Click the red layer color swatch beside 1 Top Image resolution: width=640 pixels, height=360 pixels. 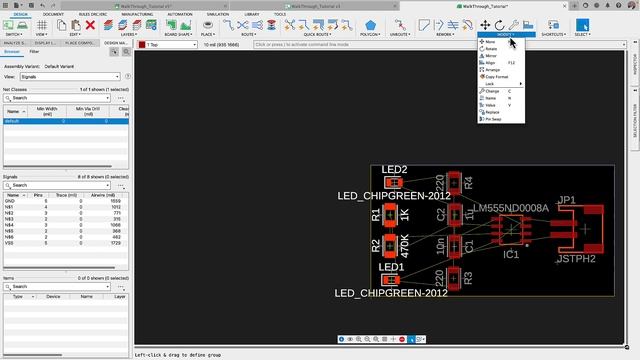[x=142, y=44]
